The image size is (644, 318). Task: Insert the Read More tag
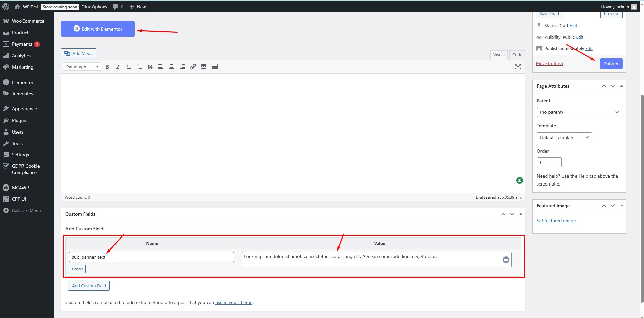(204, 67)
